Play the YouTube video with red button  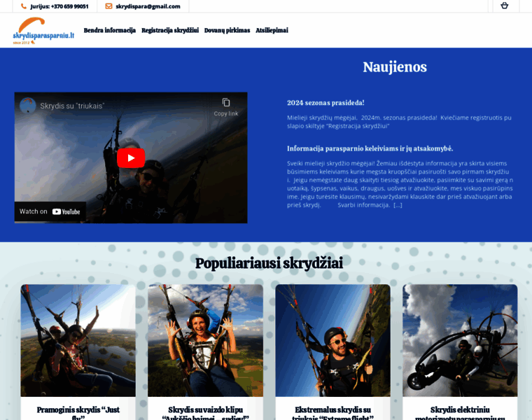point(131,157)
